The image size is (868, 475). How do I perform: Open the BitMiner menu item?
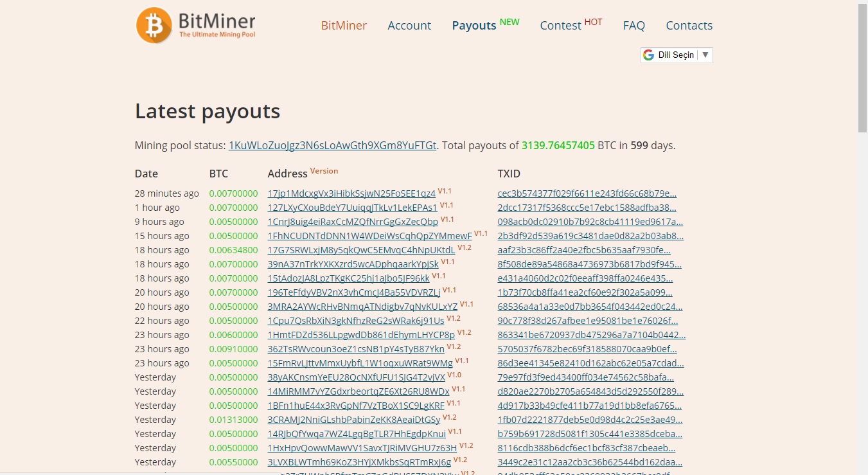click(x=344, y=26)
